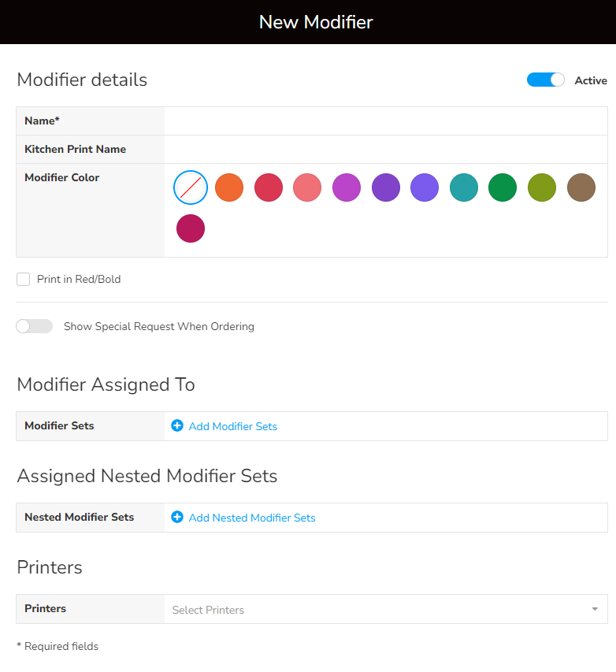Choose the brown modifier color
Screen dimensions: 616x672
coord(581,187)
